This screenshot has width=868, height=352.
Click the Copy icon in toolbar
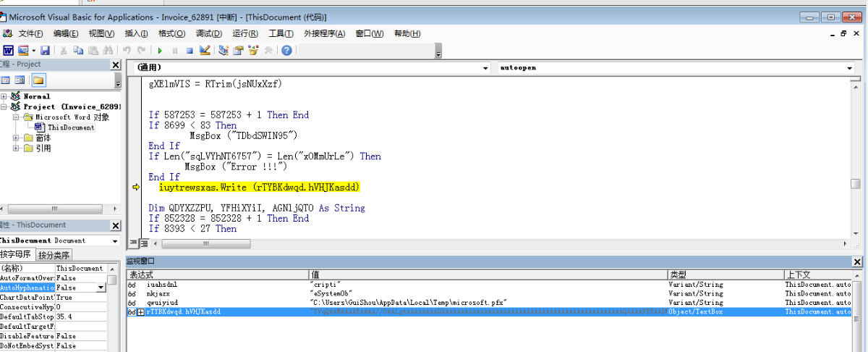(77, 50)
